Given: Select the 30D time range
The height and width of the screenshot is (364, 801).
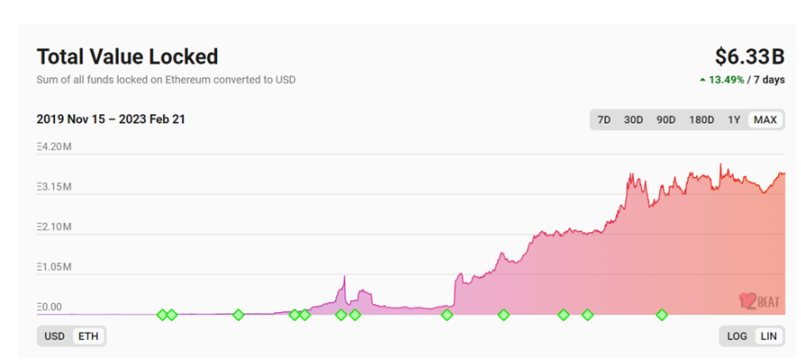Looking at the screenshot, I should (x=633, y=120).
